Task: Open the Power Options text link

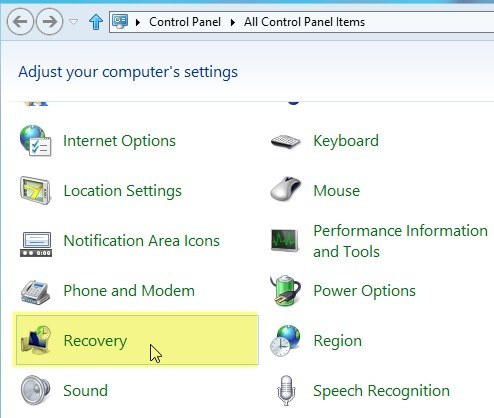Action: [364, 291]
